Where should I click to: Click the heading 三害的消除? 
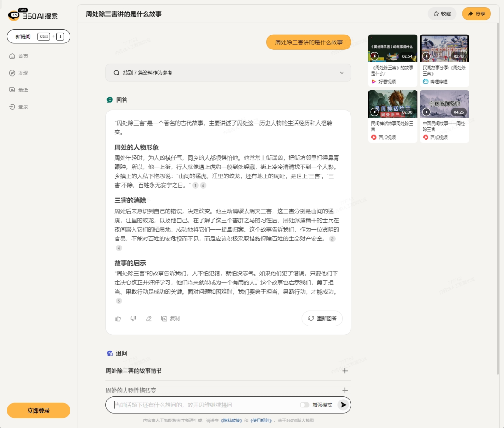click(x=130, y=200)
